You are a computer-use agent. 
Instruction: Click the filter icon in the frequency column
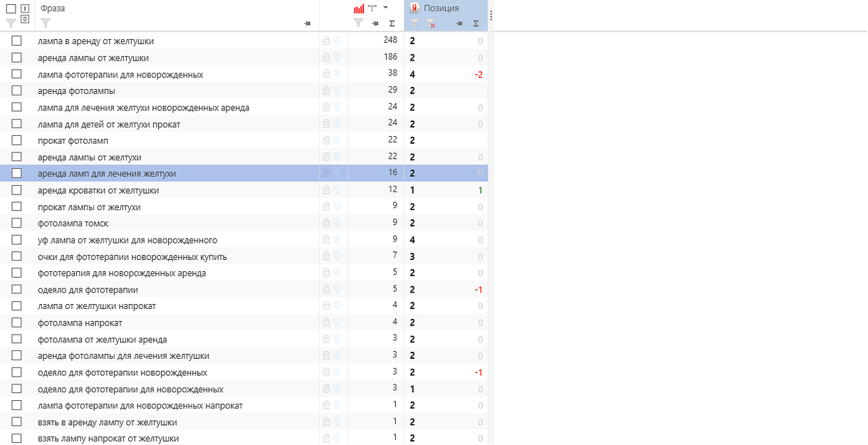click(358, 23)
